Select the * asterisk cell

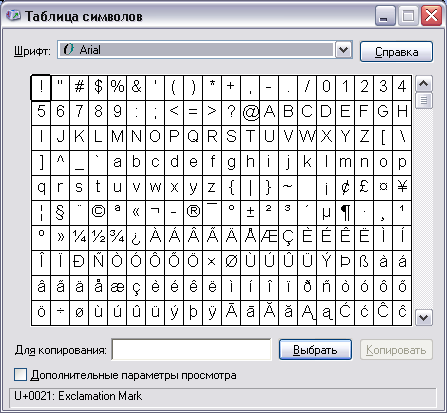[x=212, y=88]
